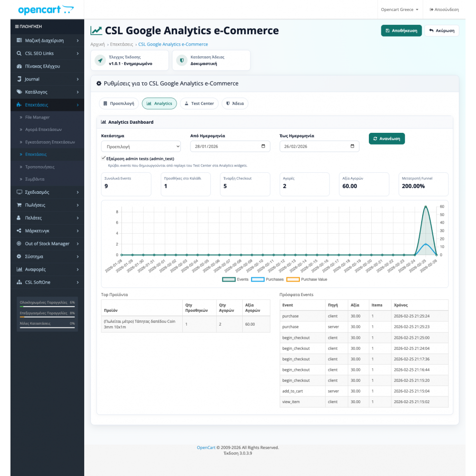Viewport: 476px width, 476px height.
Task: Click the Out of Stock Manager icon
Action: click(x=19, y=243)
